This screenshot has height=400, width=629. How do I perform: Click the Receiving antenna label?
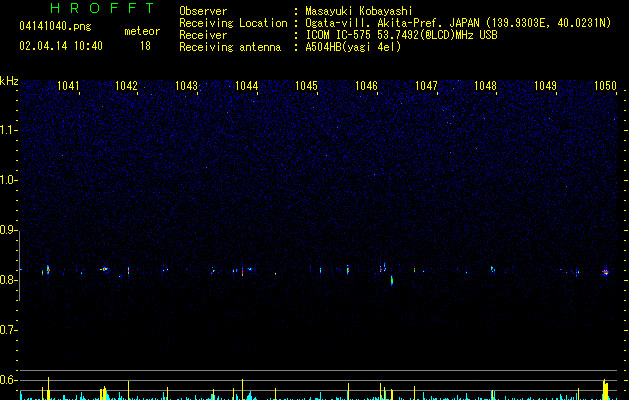(230, 47)
